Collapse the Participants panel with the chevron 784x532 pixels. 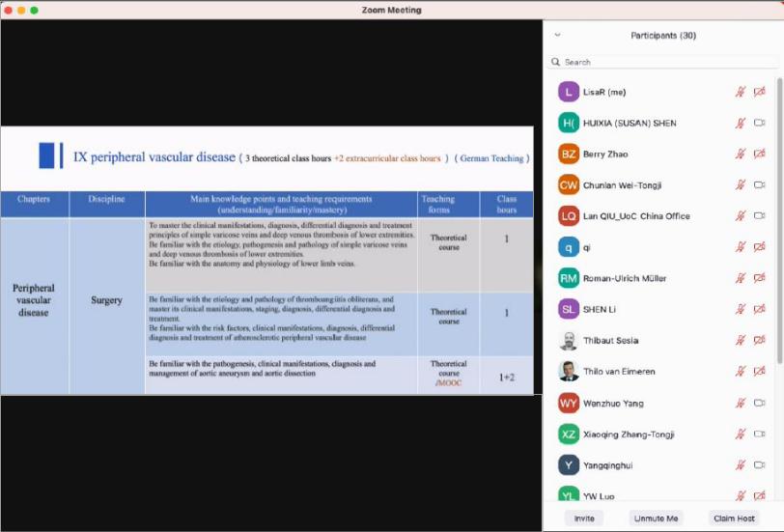[557, 35]
